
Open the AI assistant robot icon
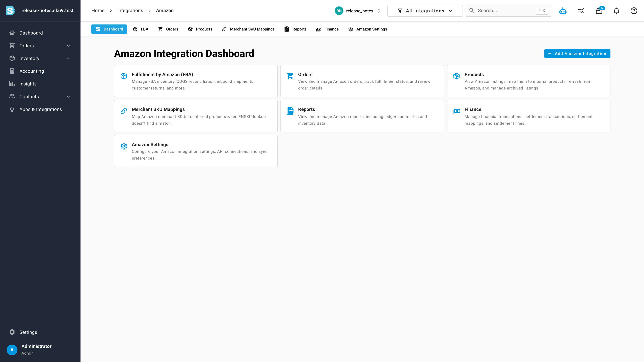[x=562, y=11]
